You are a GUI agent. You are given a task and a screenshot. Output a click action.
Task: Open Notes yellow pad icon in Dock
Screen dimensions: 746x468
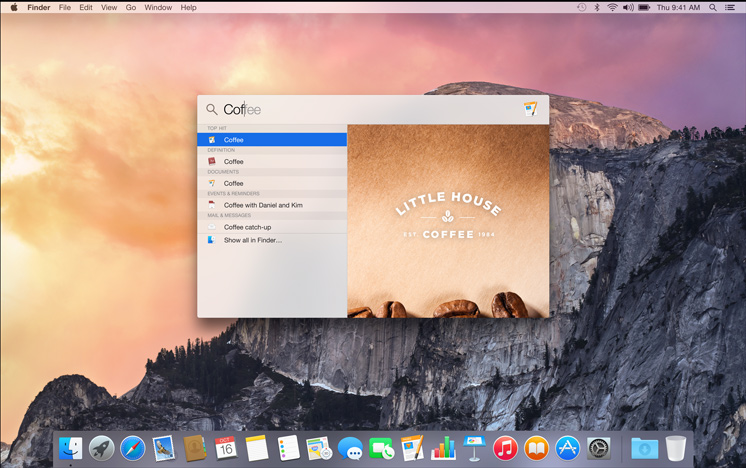click(x=257, y=448)
